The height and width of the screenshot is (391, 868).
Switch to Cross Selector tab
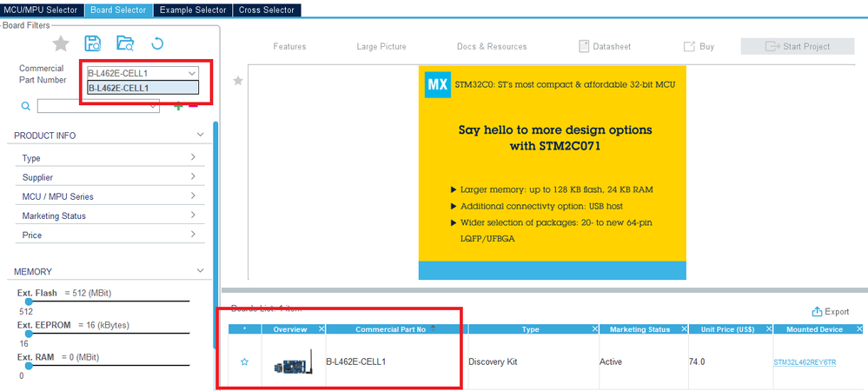point(267,10)
